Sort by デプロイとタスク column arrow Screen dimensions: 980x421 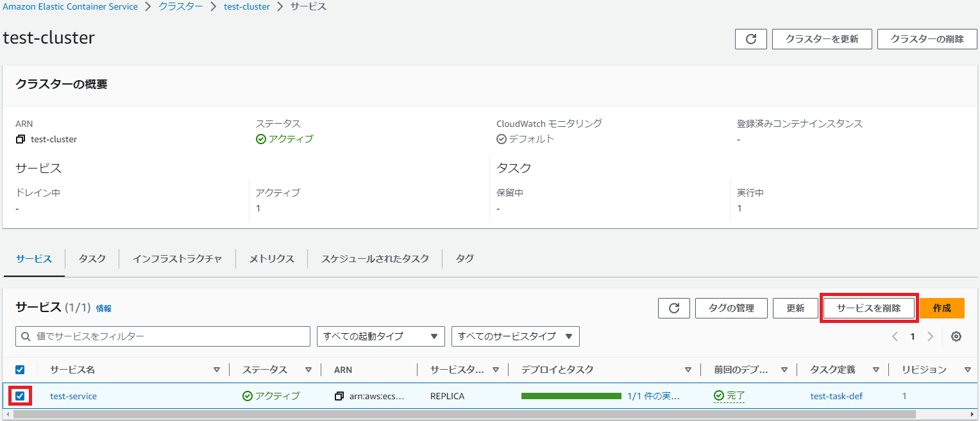pyautogui.click(x=688, y=370)
